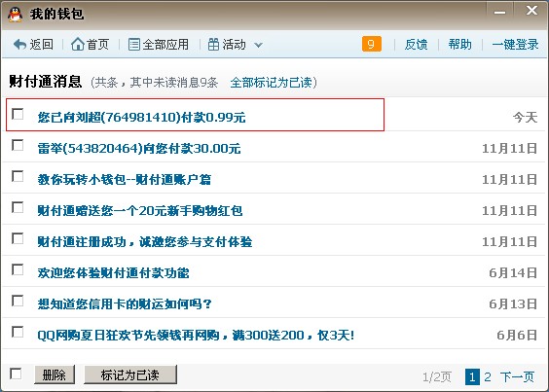
Task: Check the box for 刘超 payment 0.99元 message
Action: tap(18, 114)
